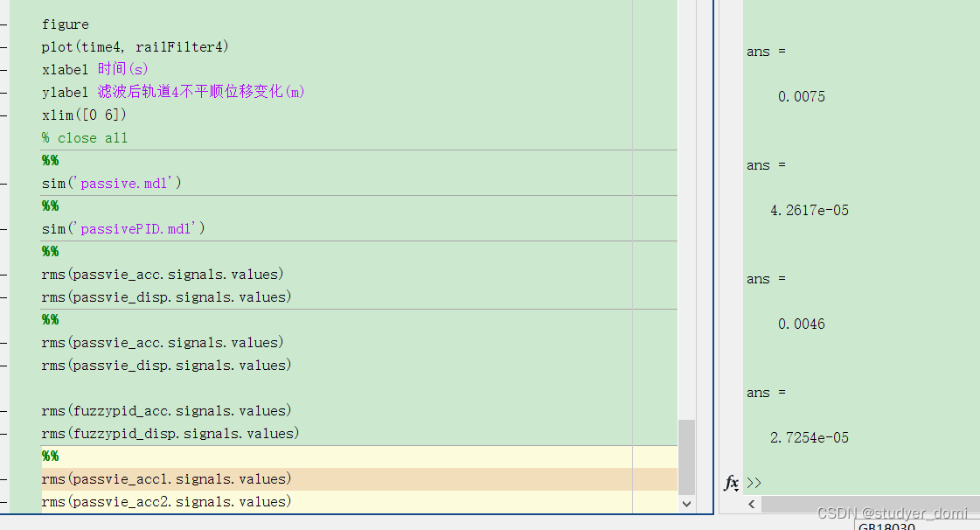Click the 'ans =' above 0.0075
The image size is (980, 530).
(766, 52)
